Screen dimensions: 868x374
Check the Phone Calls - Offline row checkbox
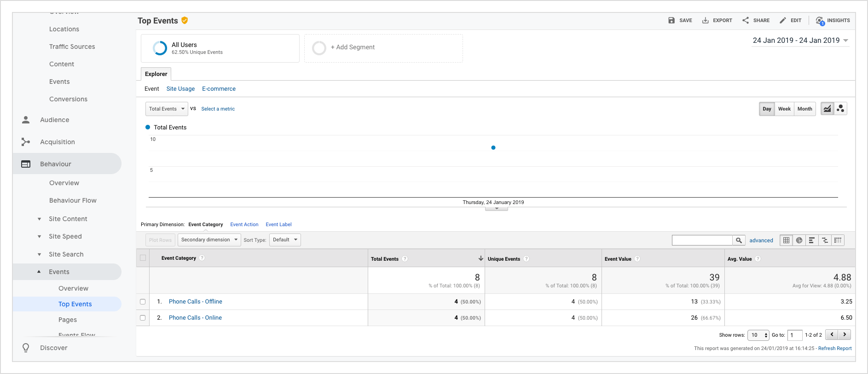coord(143,302)
